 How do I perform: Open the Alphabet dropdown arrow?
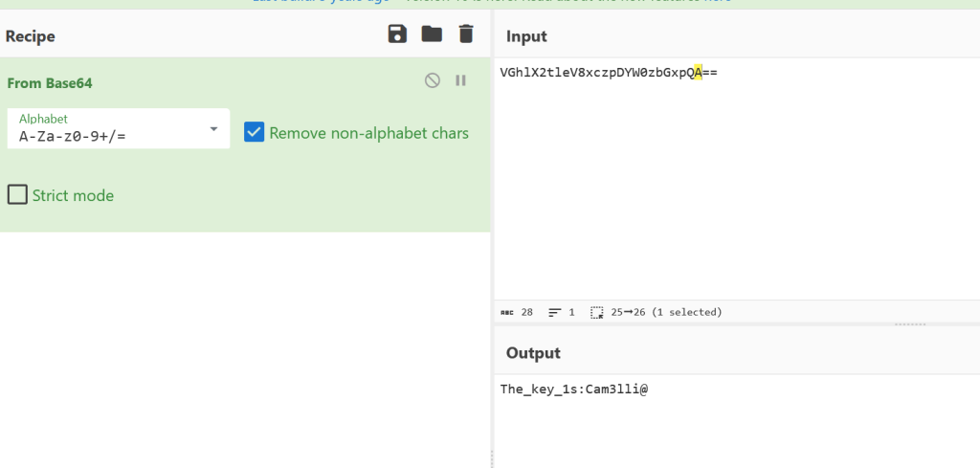pos(213,129)
